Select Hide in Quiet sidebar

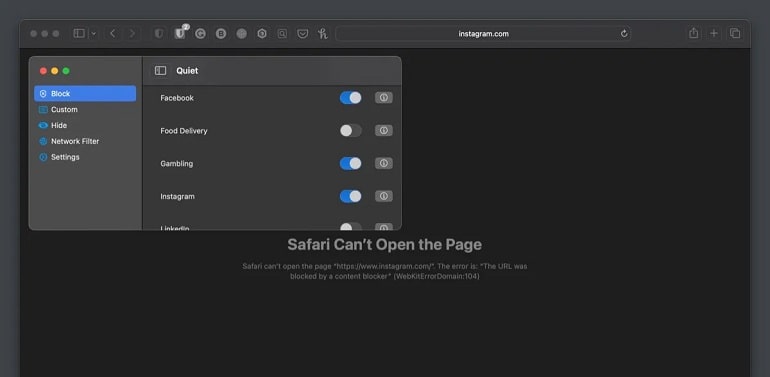click(x=85, y=125)
